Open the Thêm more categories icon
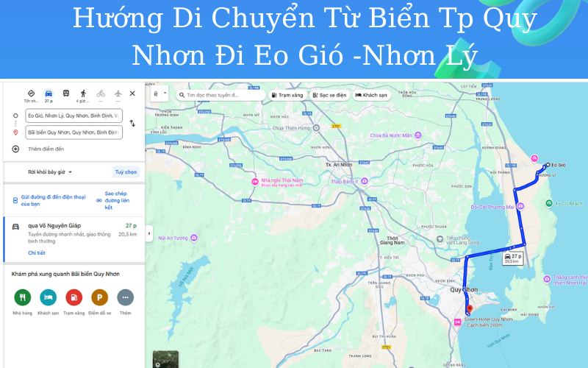The height and width of the screenshot is (368, 588). 125,297
